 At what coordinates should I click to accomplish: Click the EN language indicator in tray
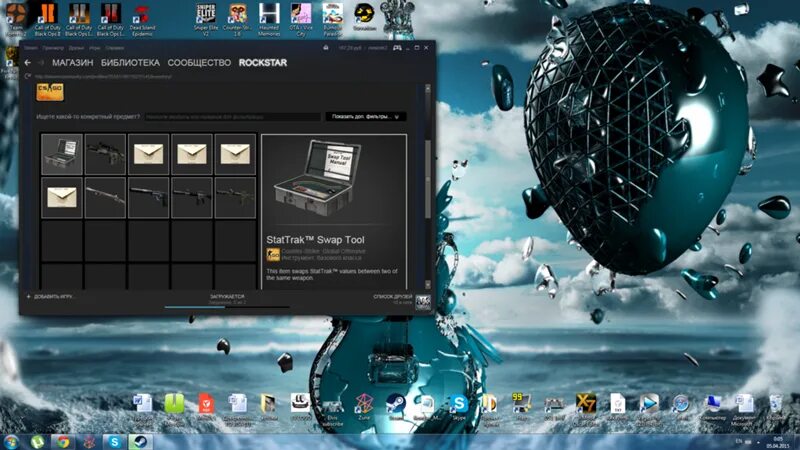point(739,441)
